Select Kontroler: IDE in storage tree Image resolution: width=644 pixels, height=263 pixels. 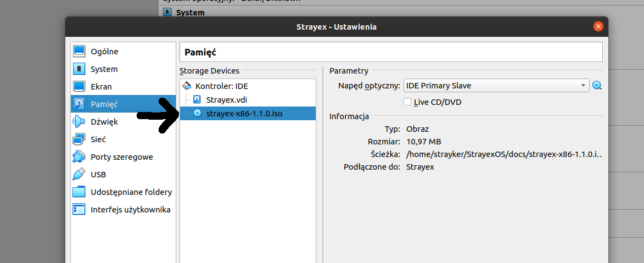tap(222, 86)
